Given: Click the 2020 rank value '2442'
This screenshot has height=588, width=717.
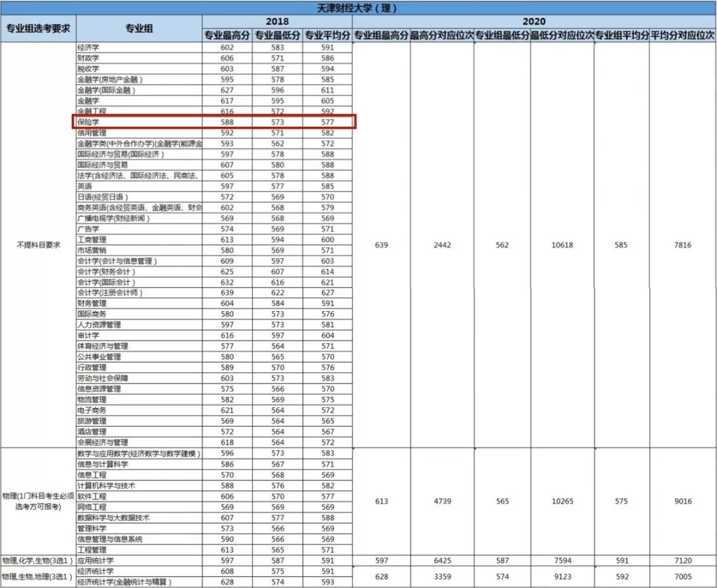Looking at the screenshot, I should [x=442, y=245].
